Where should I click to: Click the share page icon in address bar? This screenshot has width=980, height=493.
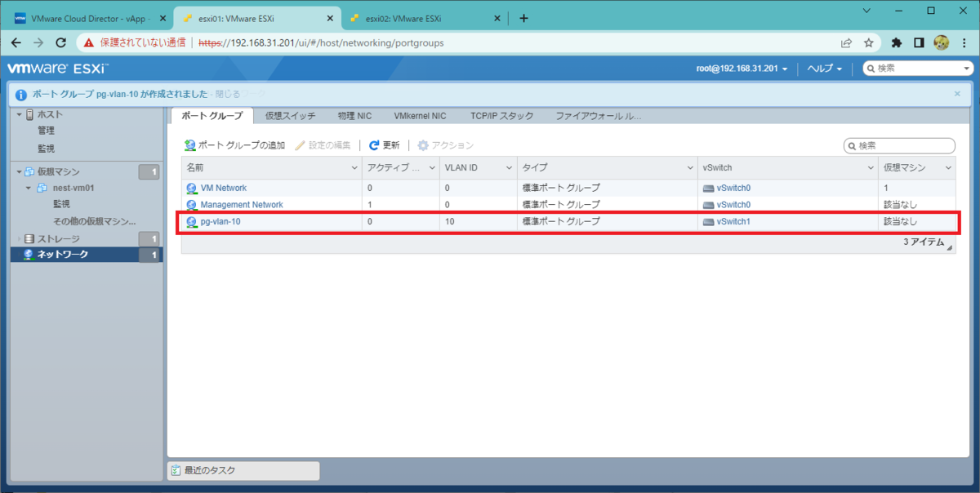[x=846, y=42]
